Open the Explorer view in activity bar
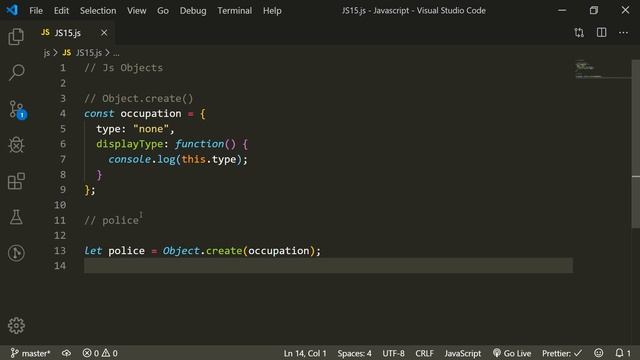Screen dimensions: 640x360 coord(16,37)
